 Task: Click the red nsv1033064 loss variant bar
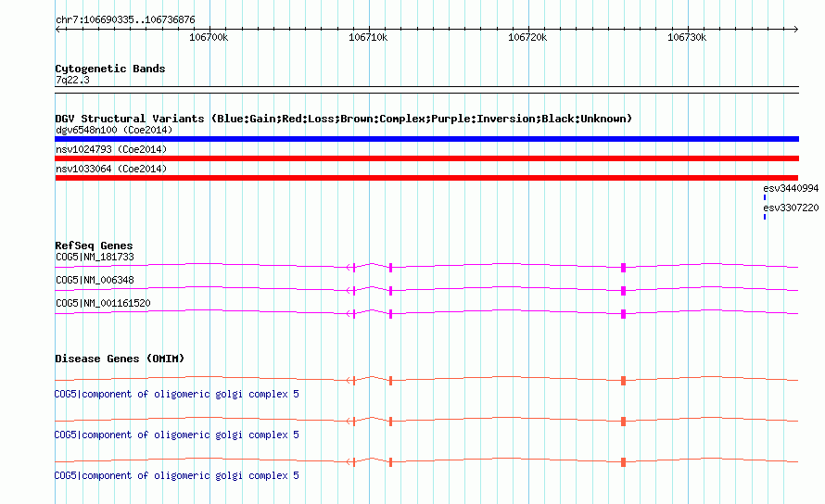426,178
